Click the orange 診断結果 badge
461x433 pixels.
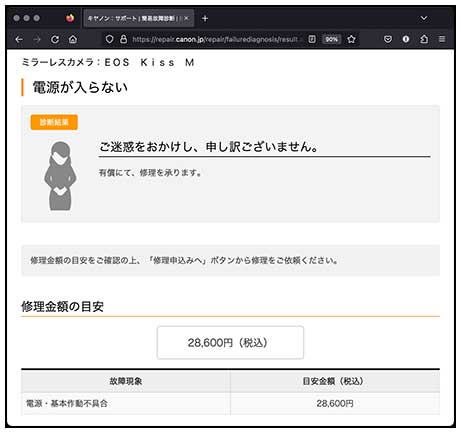(x=54, y=122)
